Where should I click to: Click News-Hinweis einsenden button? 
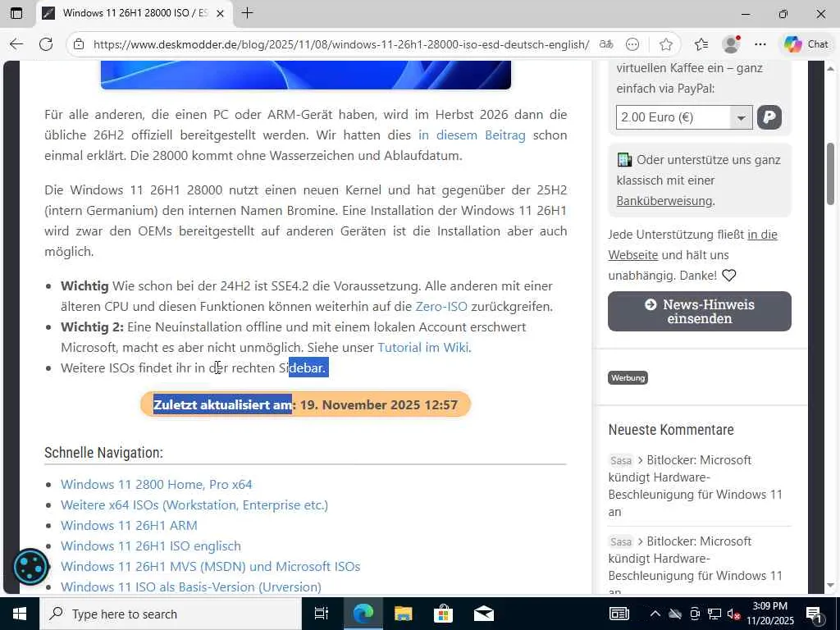pyautogui.click(x=699, y=311)
